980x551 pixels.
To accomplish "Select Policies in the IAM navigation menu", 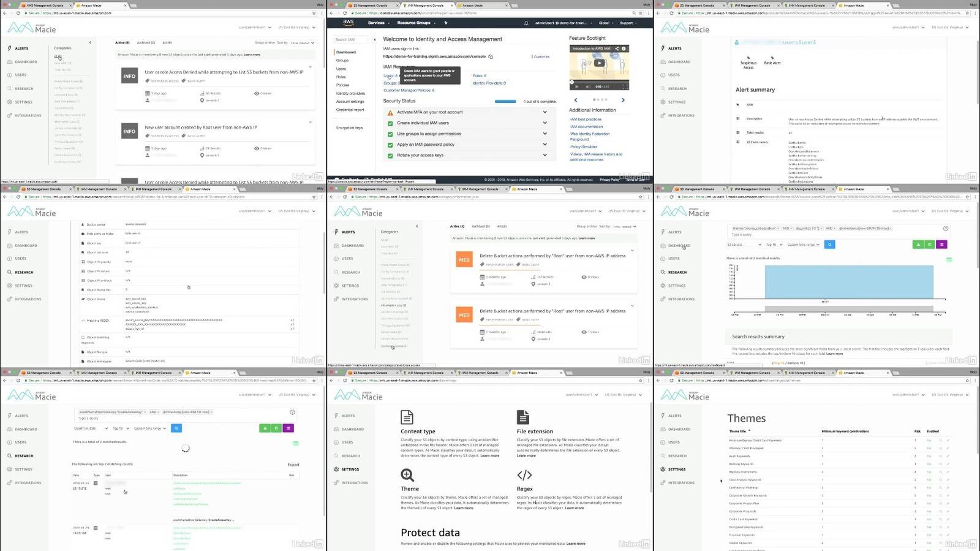I will point(343,85).
